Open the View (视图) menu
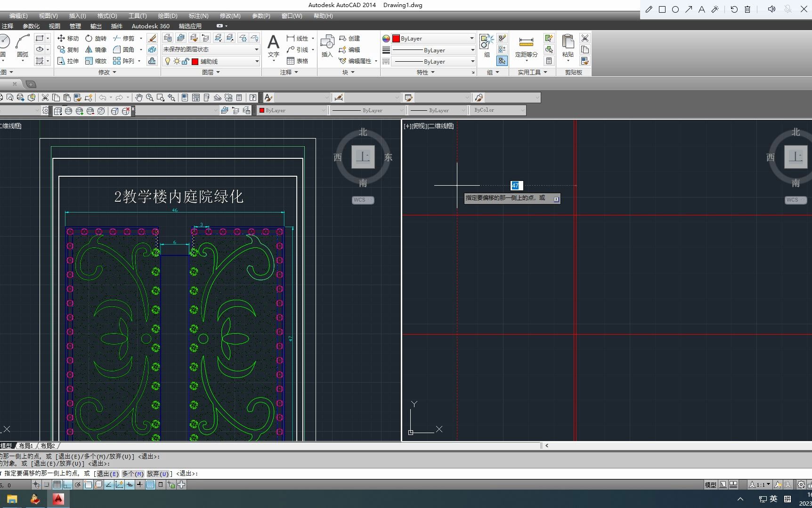 [x=48, y=16]
